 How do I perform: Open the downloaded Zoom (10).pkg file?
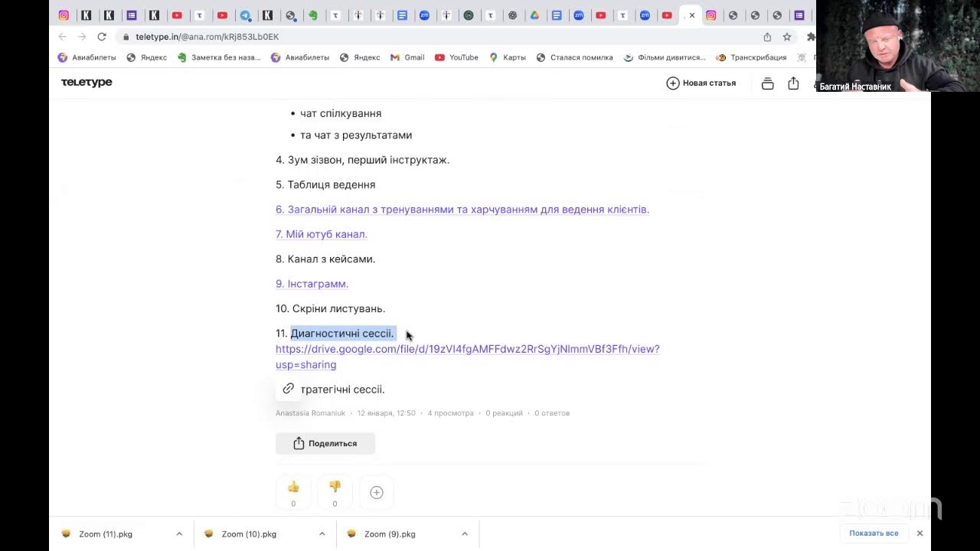[x=248, y=534]
